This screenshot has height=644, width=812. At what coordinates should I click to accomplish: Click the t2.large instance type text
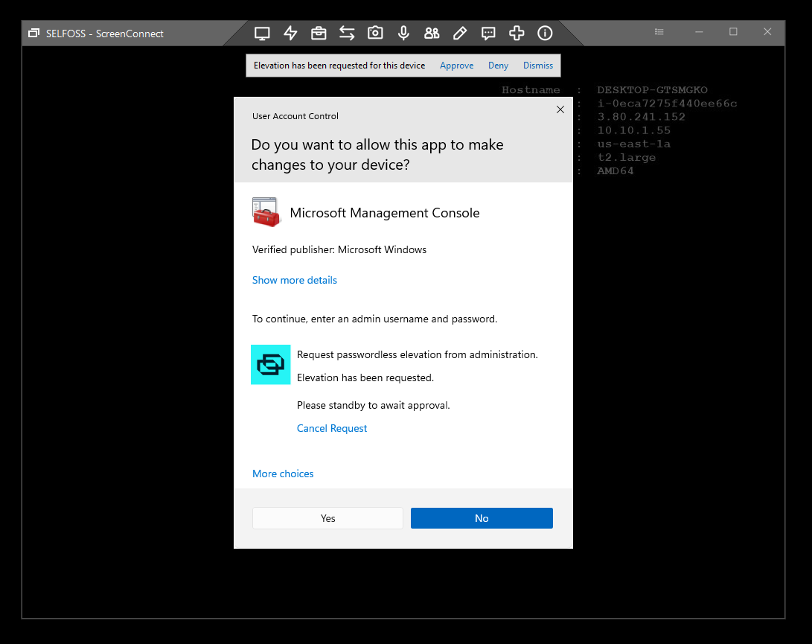tap(627, 158)
